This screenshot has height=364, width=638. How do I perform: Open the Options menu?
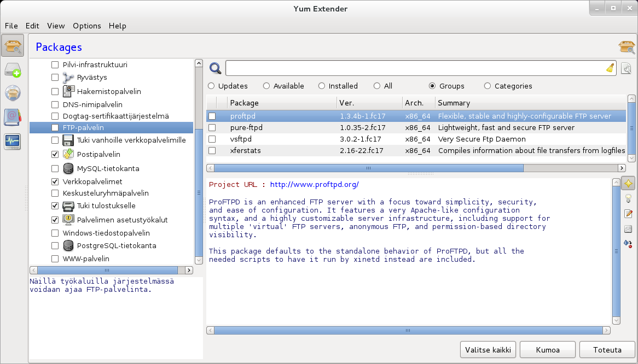click(x=87, y=26)
